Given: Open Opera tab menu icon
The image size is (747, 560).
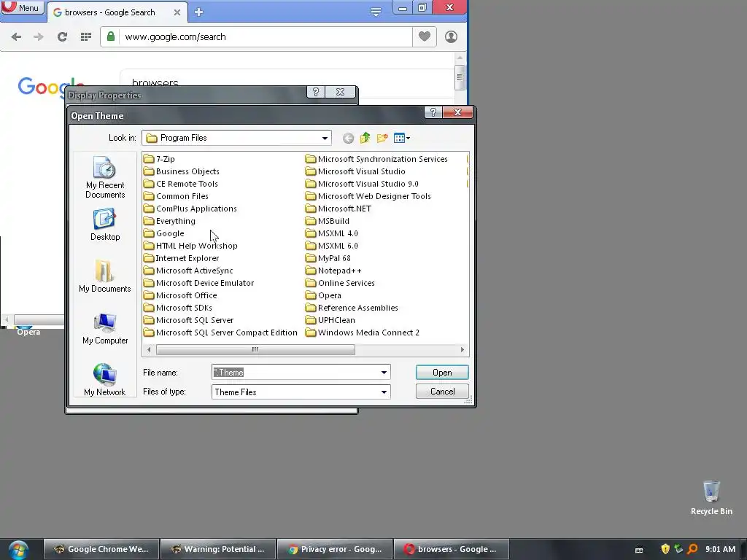Looking at the screenshot, I should click(x=376, y=12).
